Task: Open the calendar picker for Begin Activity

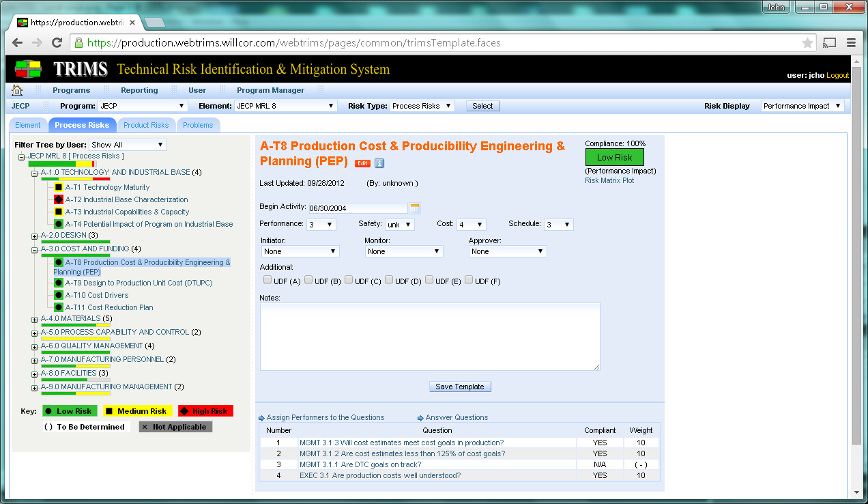Action: [415, 208]
